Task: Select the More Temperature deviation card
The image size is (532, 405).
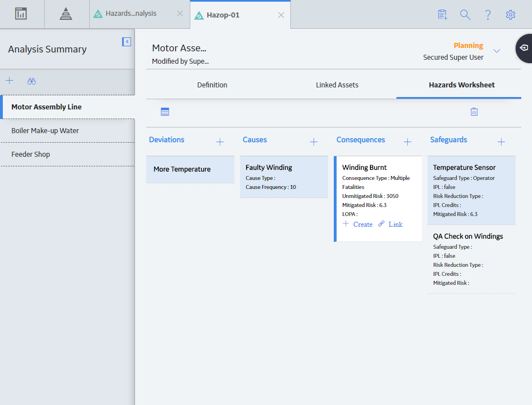Action: [190, 169]
